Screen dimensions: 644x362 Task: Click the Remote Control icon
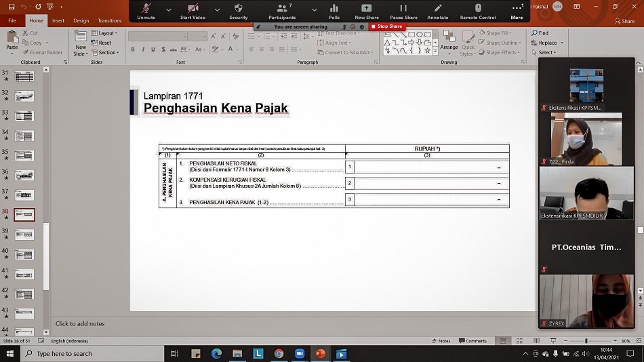point(478,11)
